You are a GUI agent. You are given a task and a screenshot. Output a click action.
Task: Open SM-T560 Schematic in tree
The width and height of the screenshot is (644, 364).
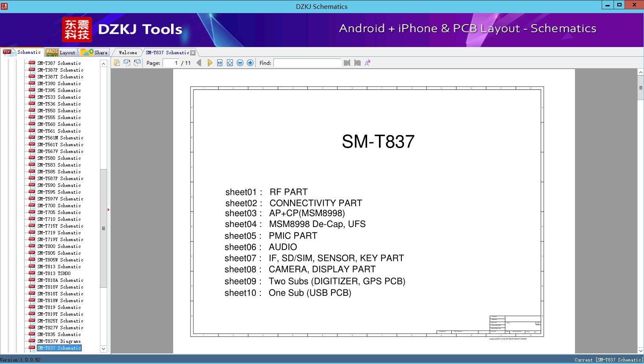coord(59,124)
